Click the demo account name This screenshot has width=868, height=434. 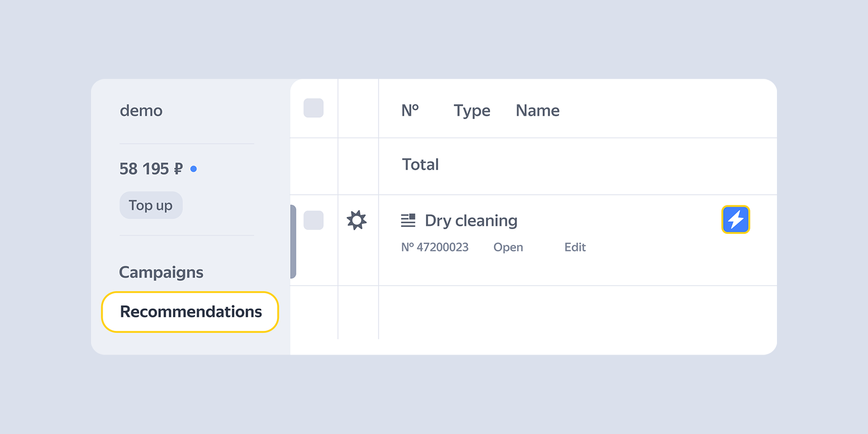click(x=141, y=111)
